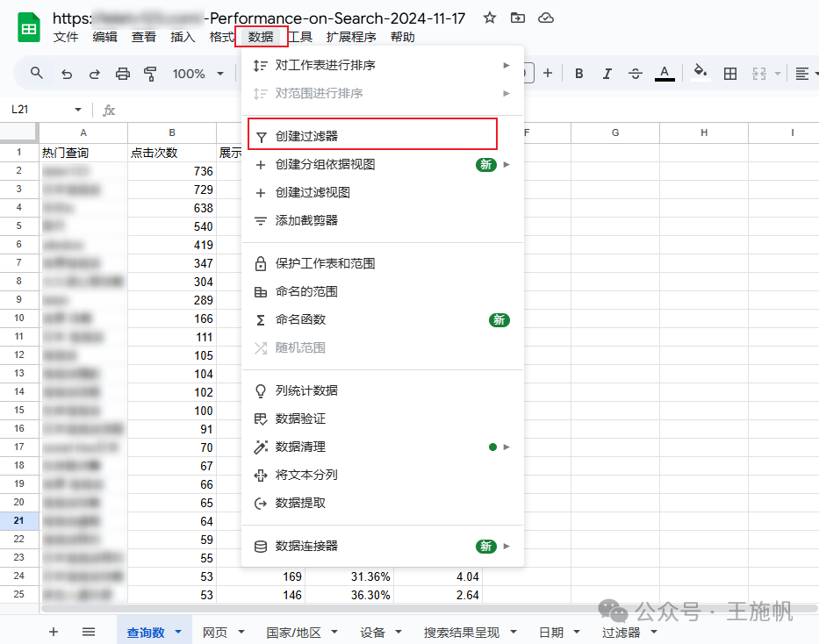This screenshot has width=819, height=644.
Task: Open the all sheets list icon
Action: [89, 632]
